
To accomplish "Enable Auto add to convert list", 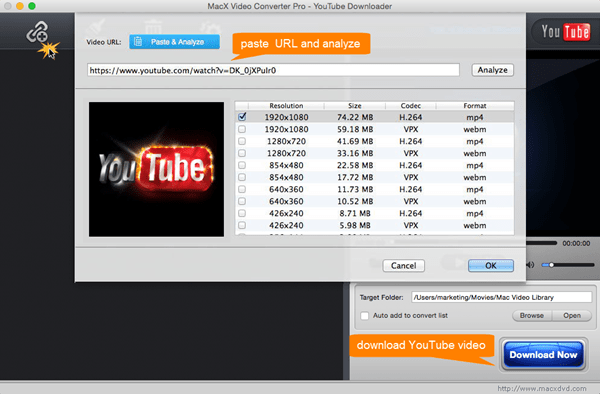I will click(x=365, y=316).
